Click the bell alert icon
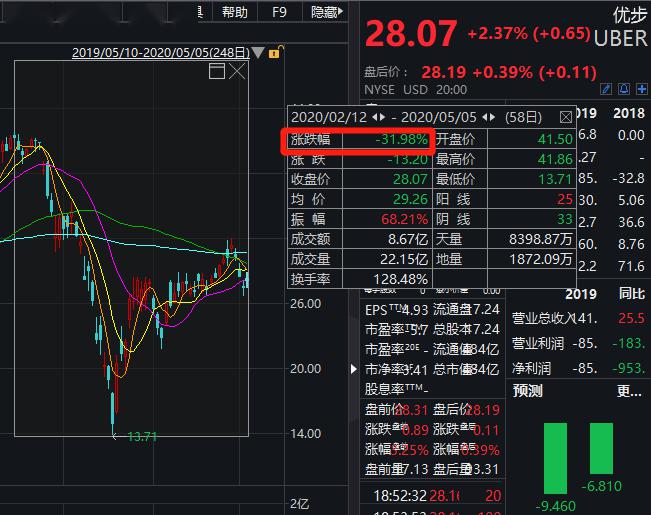 pyautogui.click(x=624, y=89)
